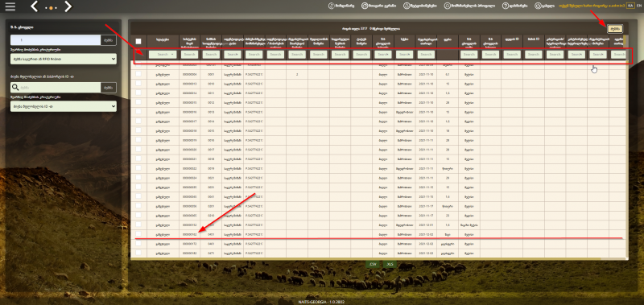The image size is (644, 305).
Task: Click the yellow button at the table's top right
Action: 615,29
